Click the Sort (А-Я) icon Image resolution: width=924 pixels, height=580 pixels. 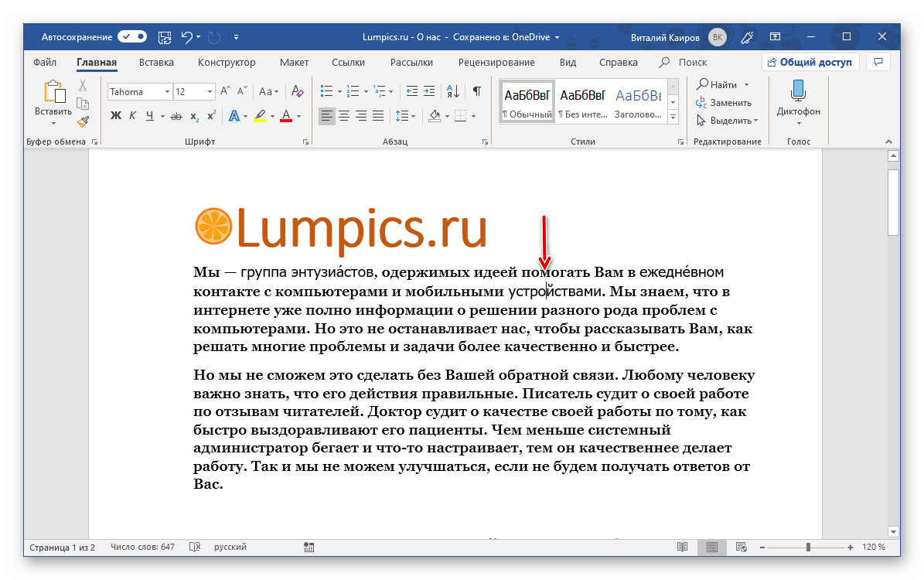pos(454,91)
